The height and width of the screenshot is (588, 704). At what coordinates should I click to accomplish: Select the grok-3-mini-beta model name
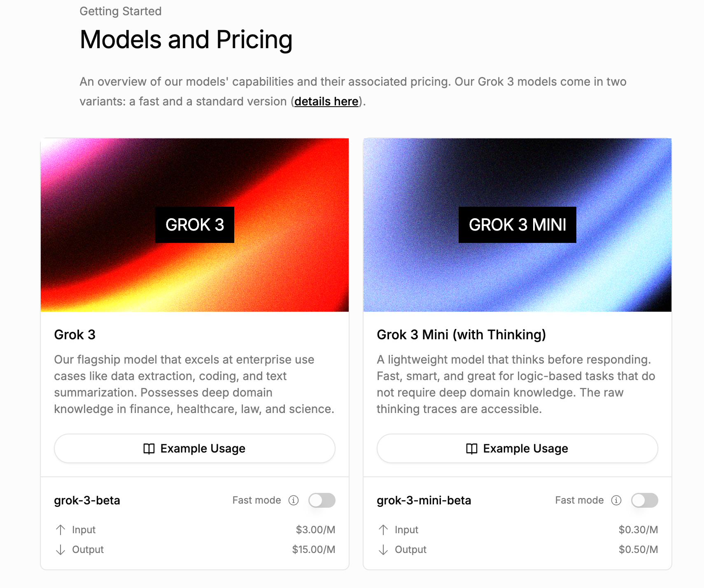coord(424,500)
